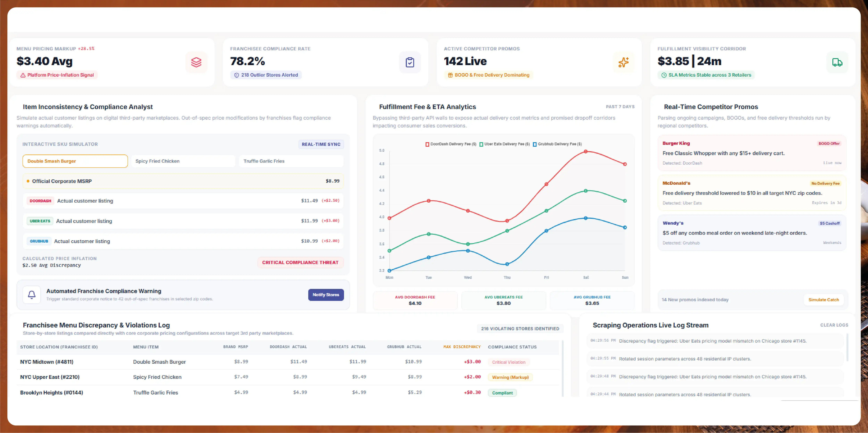Viewport: 868px width, 433px height.
Task: Open the Wendy's promo card
Action: pos(752,233)
